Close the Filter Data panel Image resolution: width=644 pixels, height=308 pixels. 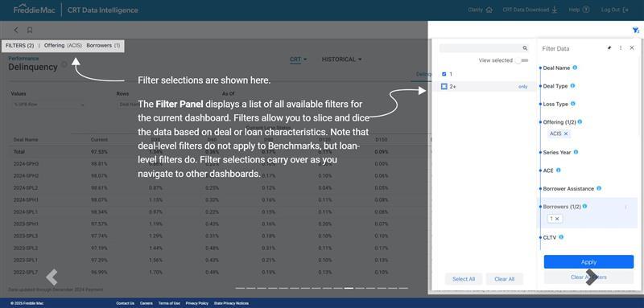[632, 48]
